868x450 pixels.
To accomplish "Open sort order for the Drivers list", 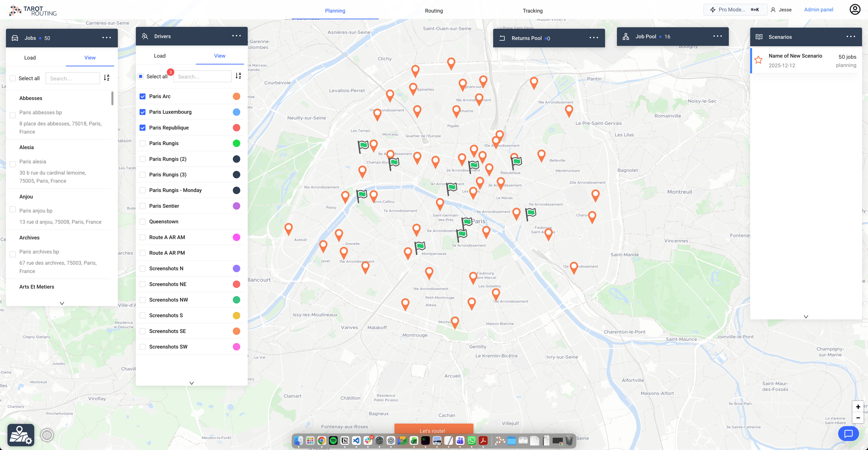I will coord(239,76).
